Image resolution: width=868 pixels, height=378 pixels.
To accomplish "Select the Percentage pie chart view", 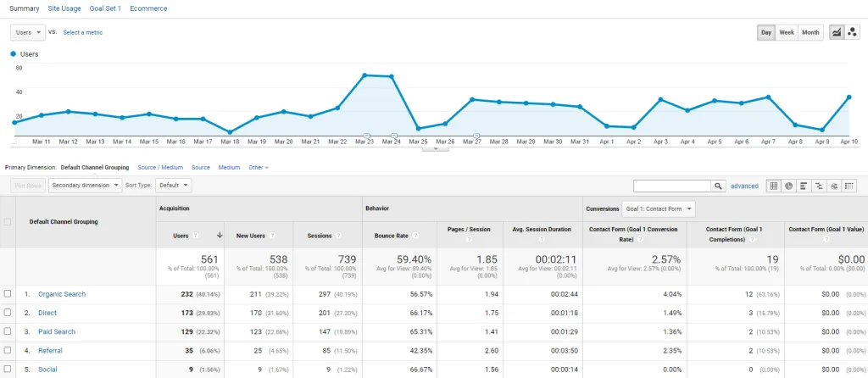I will pos(788,186).
